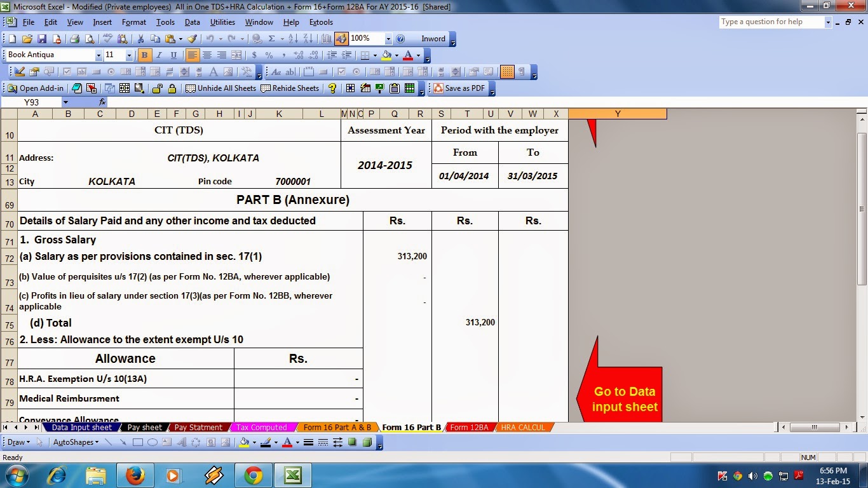The width and height of the screenshot is (868, 488).
Task: Click into the help question input box
Action: coord(771,22)
